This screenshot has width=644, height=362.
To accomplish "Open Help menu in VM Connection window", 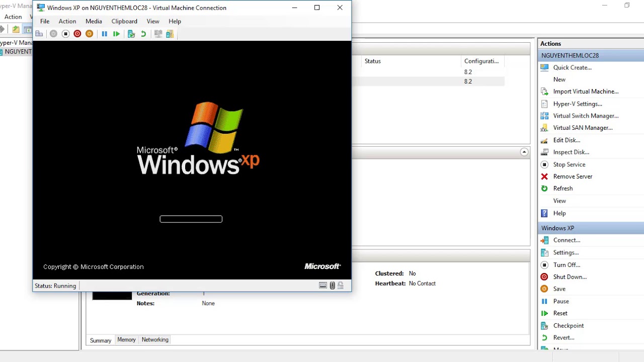I will (x=175, y=21).
